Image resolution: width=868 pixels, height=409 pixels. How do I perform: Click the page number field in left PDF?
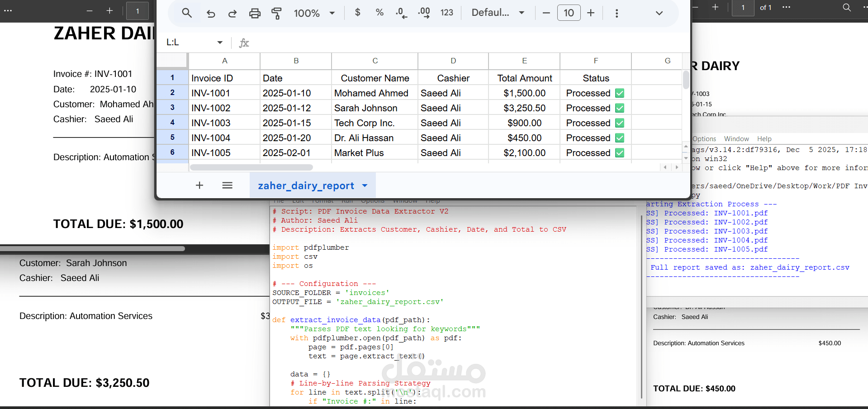point(138,11)
